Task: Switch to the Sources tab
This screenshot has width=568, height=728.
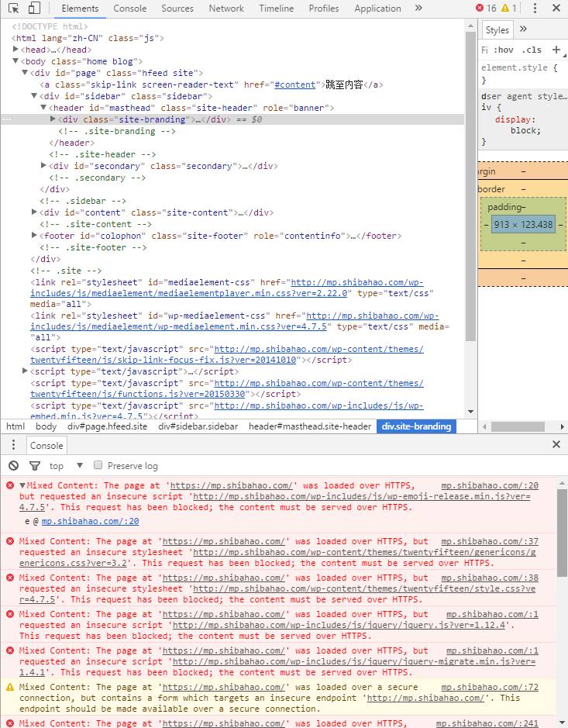Action: [177, 9]
